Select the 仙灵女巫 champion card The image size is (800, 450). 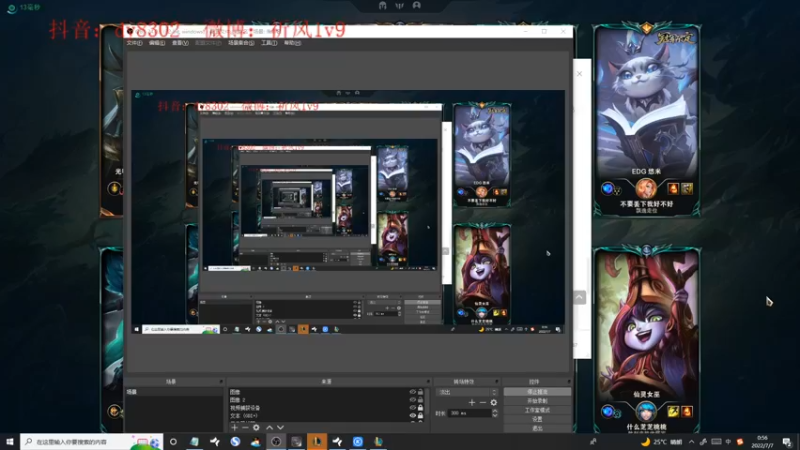(x=646, y=340)
